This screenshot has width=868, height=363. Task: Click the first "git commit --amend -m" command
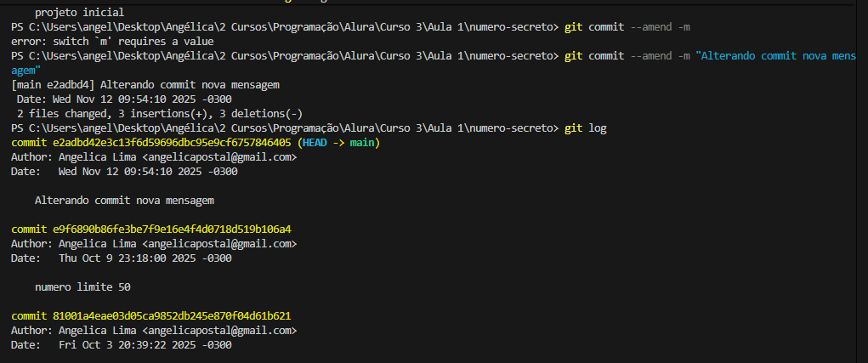pyautogui.click(x=627, y=27)
